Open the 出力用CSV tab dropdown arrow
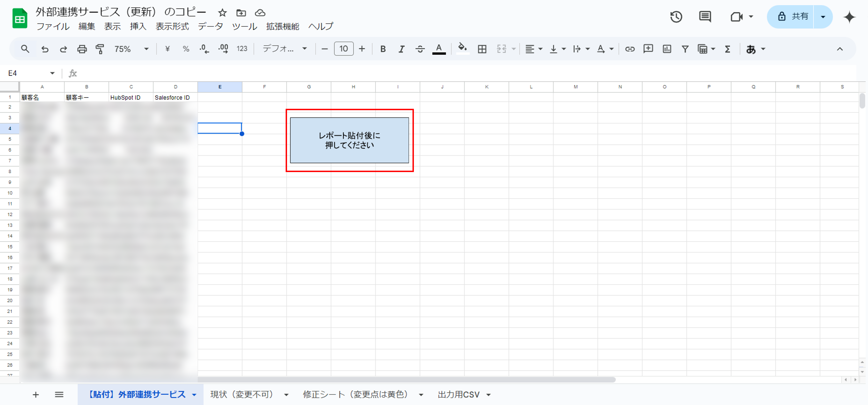The width and height of the screenshot is (868, 405). coord(489,395)
